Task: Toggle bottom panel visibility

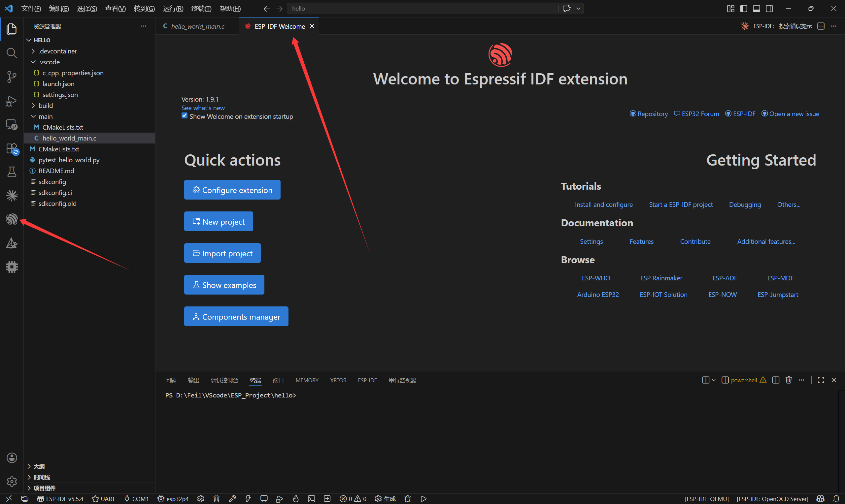Action: tap(757, 9)
